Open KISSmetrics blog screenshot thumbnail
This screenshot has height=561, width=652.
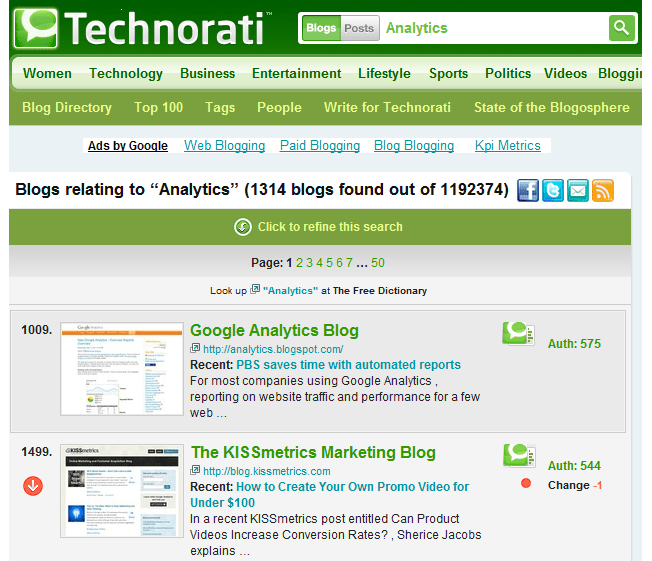(x=122, y=491)
